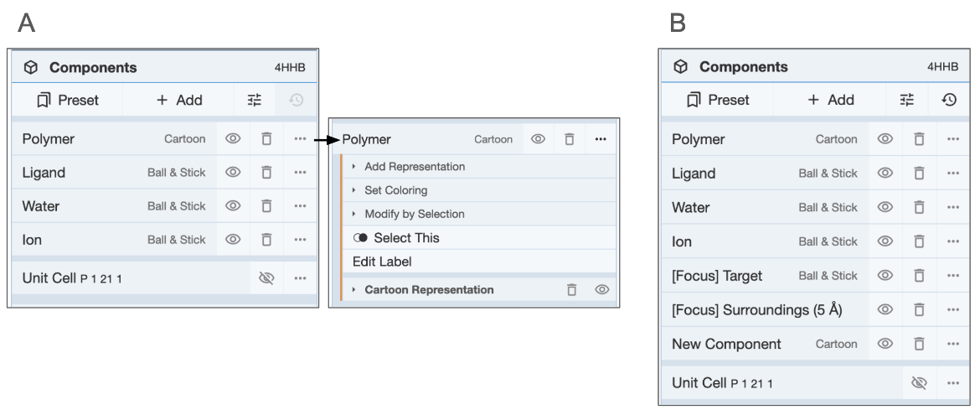This screenshot has height=415, width=980.
Task: Delete the Cartoon Representation entry
Action: (571, 289)
